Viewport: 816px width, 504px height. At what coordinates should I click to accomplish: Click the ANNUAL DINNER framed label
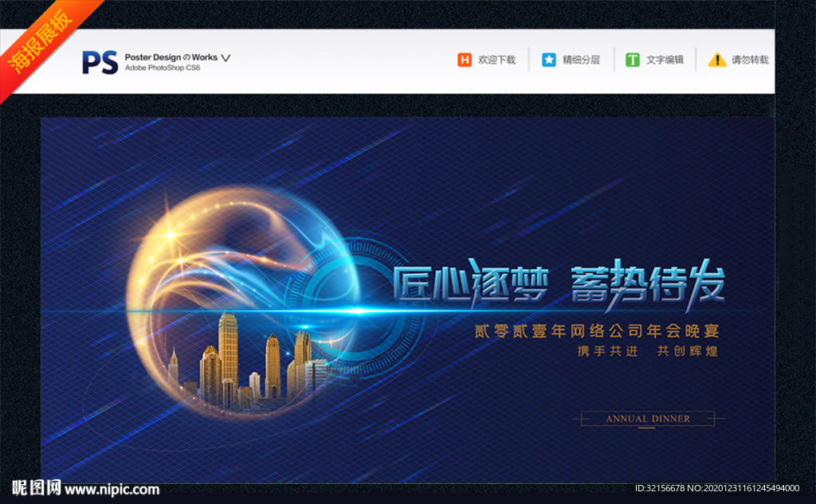coord(648,419)
